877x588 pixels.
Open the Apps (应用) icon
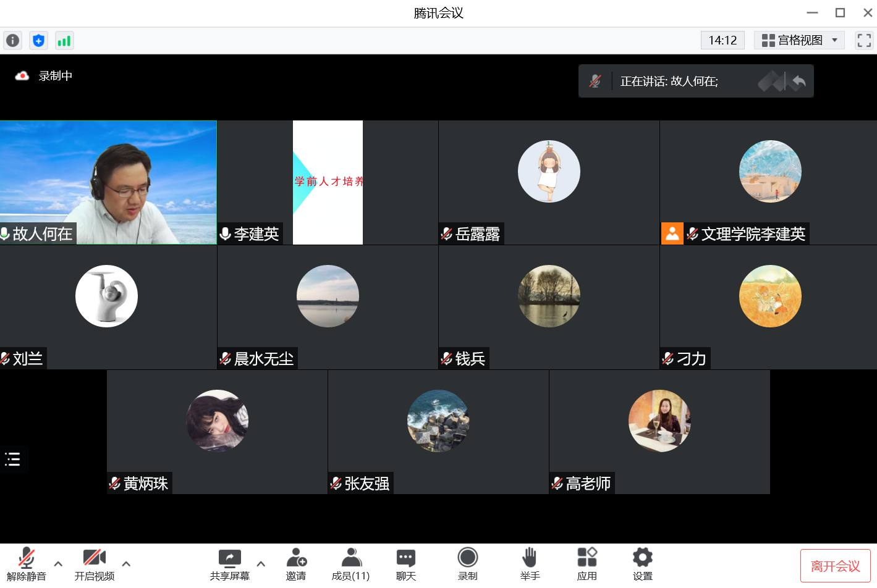[x=587, y=565]
